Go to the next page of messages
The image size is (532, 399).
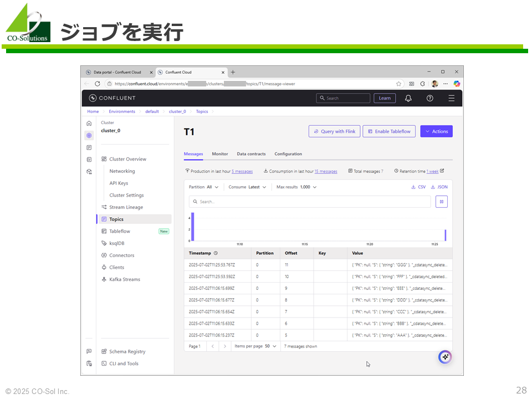[224, 346]
